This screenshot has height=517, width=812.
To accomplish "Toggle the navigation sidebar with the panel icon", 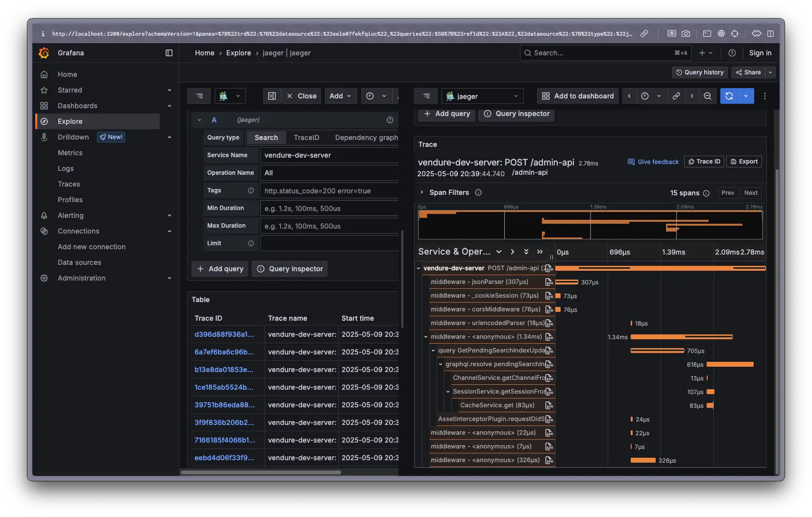I will pos(169,53).
